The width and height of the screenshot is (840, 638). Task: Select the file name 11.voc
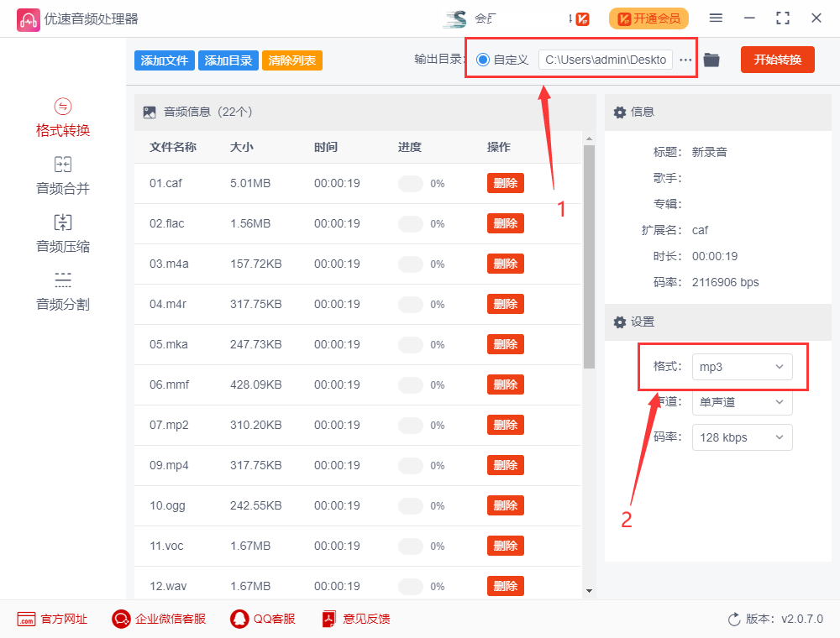click(x=166, y=546)
